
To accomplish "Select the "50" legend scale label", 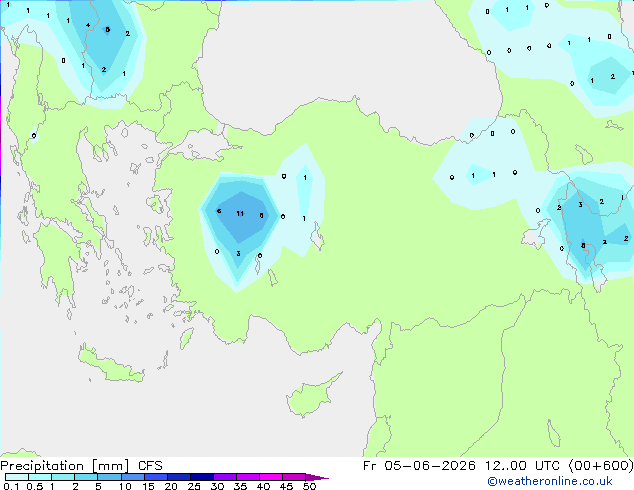I will tap(309, 486).
